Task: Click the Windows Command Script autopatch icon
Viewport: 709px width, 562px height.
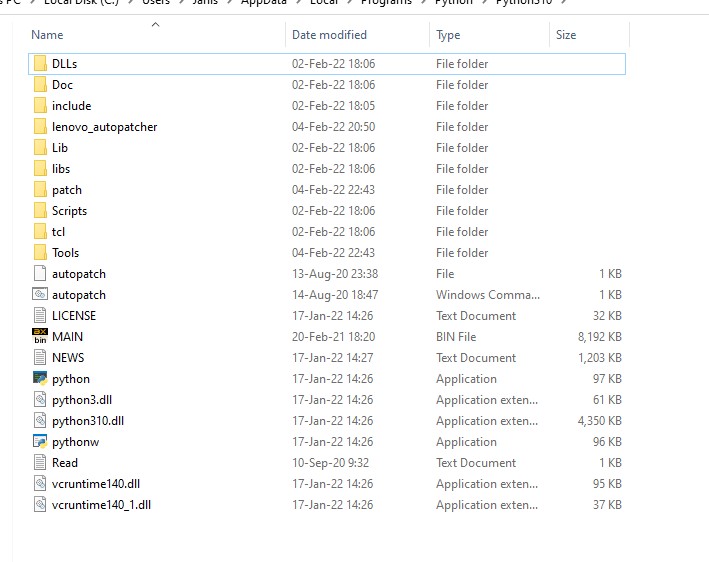Action: click(40, 294)
